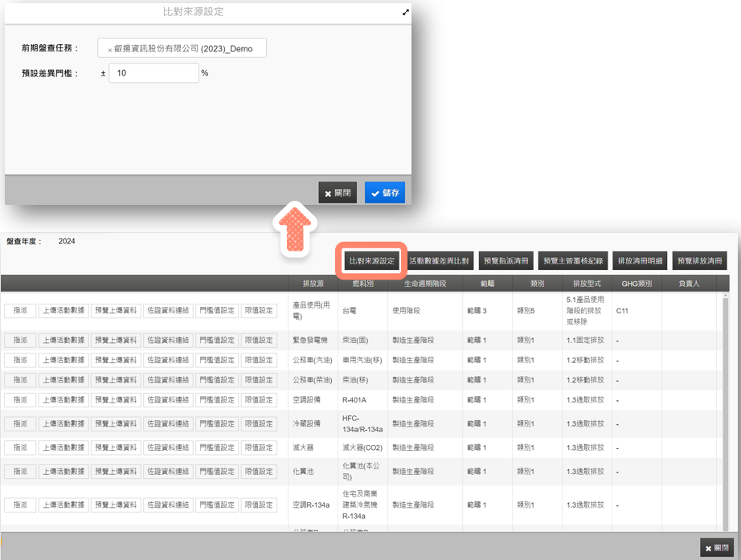Open 門檻值設定 for the 冷藏設備 row

(217, 423)
